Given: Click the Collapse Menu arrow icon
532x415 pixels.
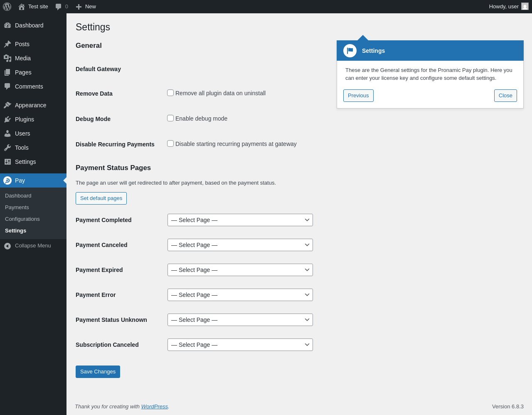Looking at the screenshot, I should (7, 246).
